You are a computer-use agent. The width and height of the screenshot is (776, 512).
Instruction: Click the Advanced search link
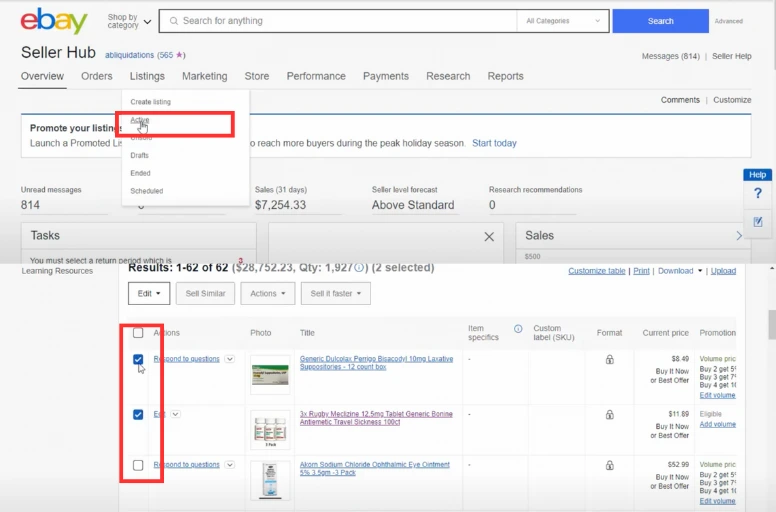tap(728, 21)
